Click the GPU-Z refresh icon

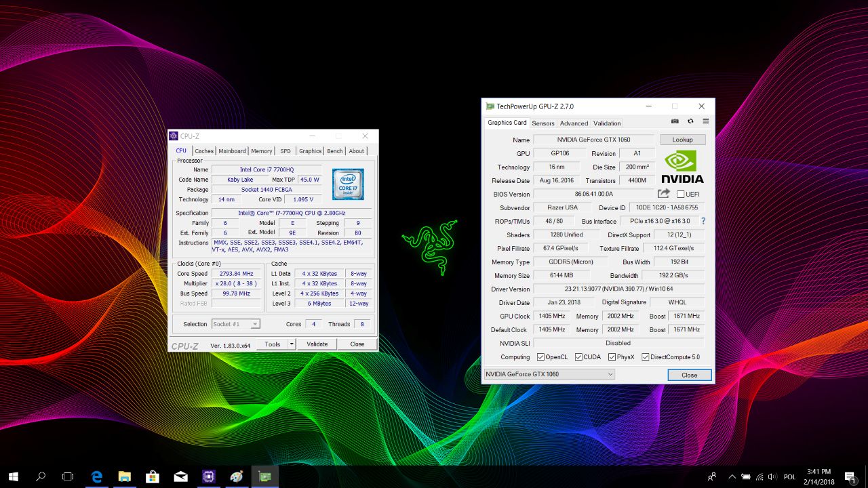[690, 121]
